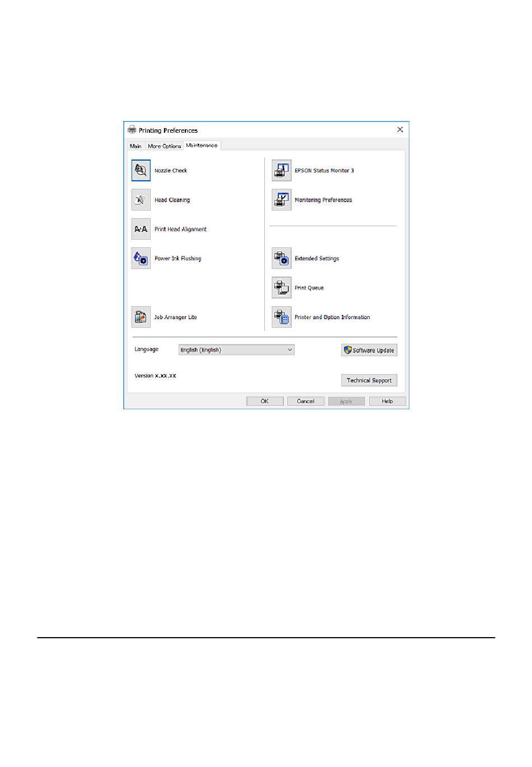Click the Nozzle Check icon
Viewport: 532px width, 767px height.
click(x=141, y=170)
